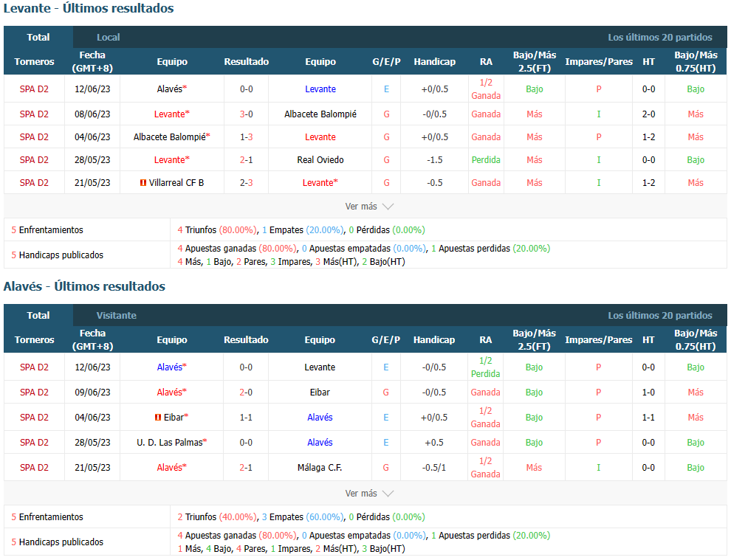Click the -0.5/1 handicap value
Image resolution: width=731 pixels, height=560 pixels.
point(434,467)
